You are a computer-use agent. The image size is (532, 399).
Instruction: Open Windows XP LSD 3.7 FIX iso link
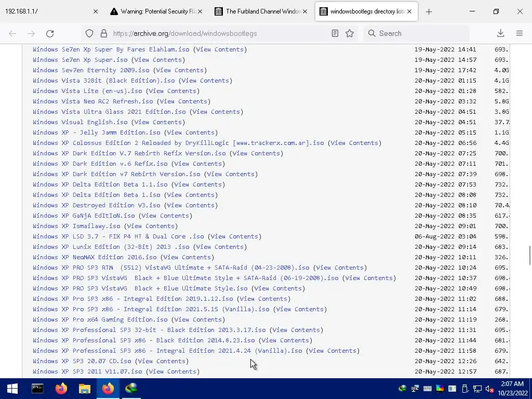click(118, 236)
